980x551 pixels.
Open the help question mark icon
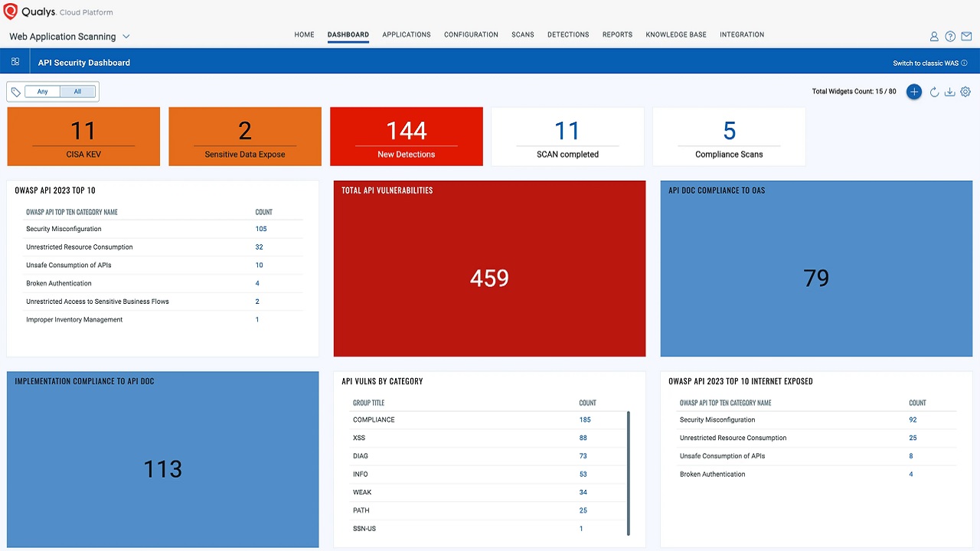950,36
